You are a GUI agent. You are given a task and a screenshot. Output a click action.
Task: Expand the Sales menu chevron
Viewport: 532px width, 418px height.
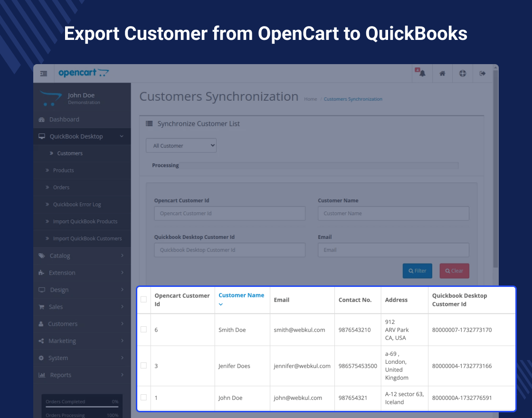coord(122,306)
